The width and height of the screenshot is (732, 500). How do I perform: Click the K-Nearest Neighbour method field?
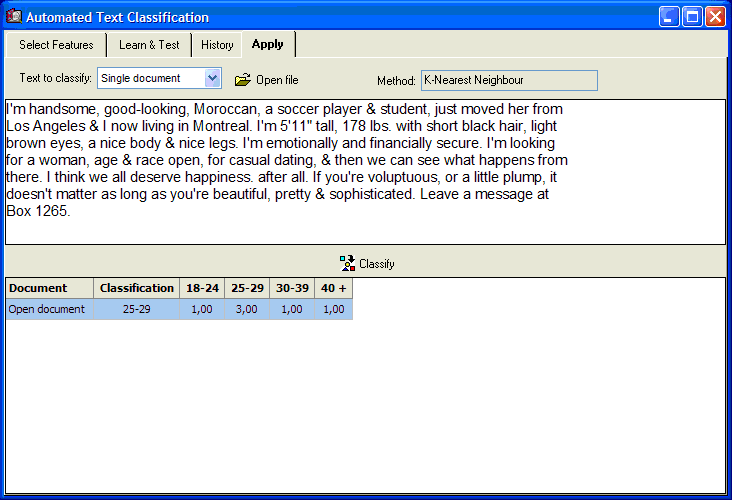(509, 80)
